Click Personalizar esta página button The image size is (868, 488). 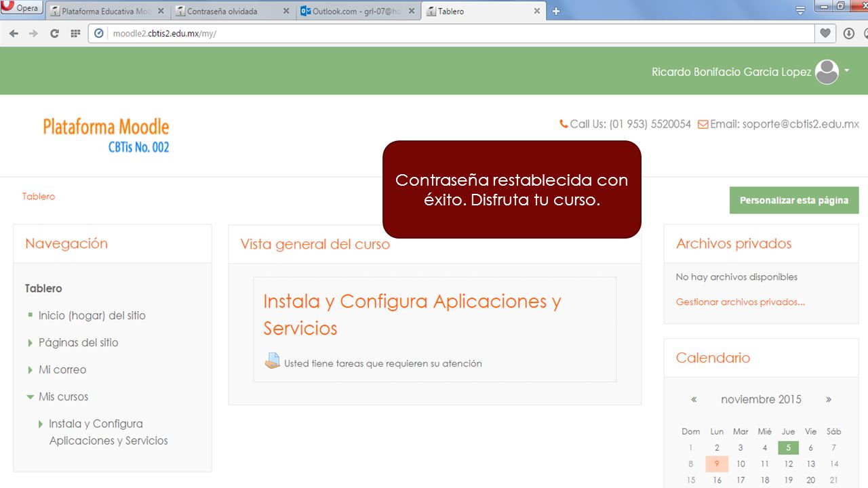(x=794, y=201)
